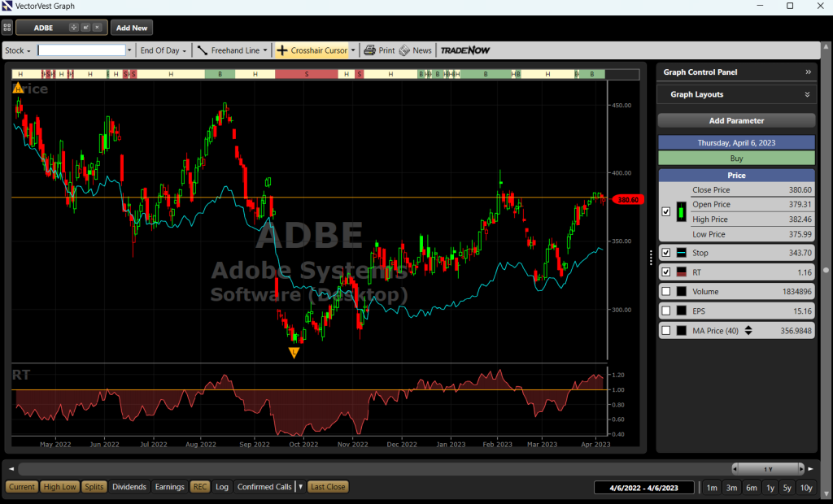Click the RT color swatch
This screenshot has height=504, width=833.
pos(682,272)
